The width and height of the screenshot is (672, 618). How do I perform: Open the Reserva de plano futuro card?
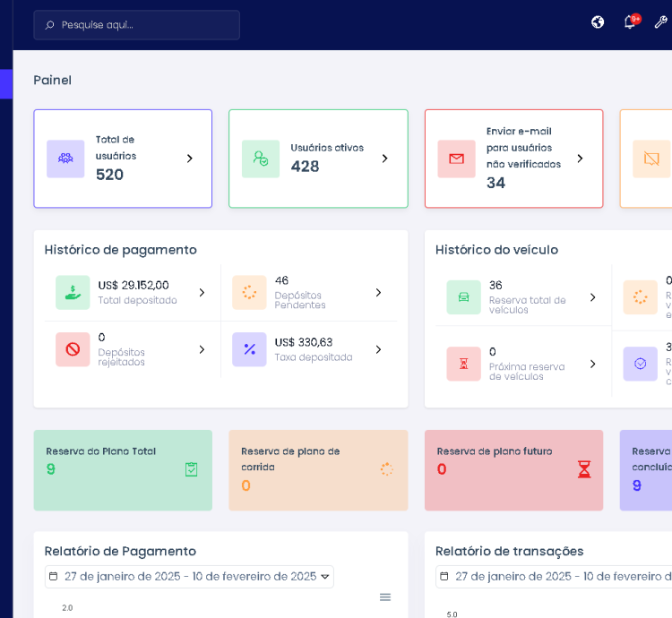click(x=513, y=470)
